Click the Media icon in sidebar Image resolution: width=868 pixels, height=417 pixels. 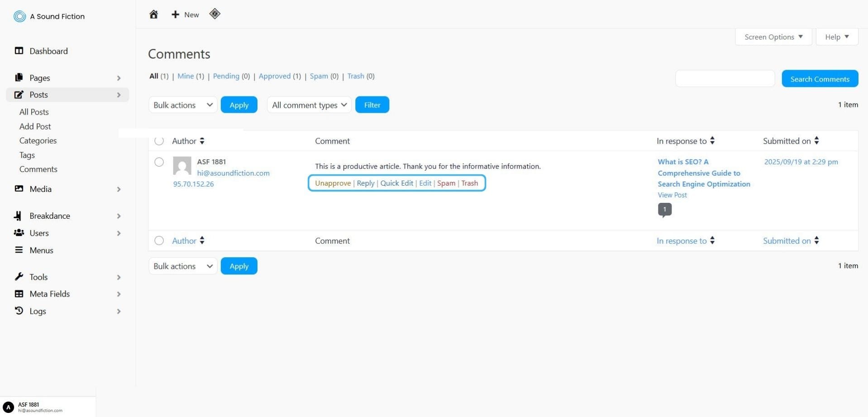(19, 189)
